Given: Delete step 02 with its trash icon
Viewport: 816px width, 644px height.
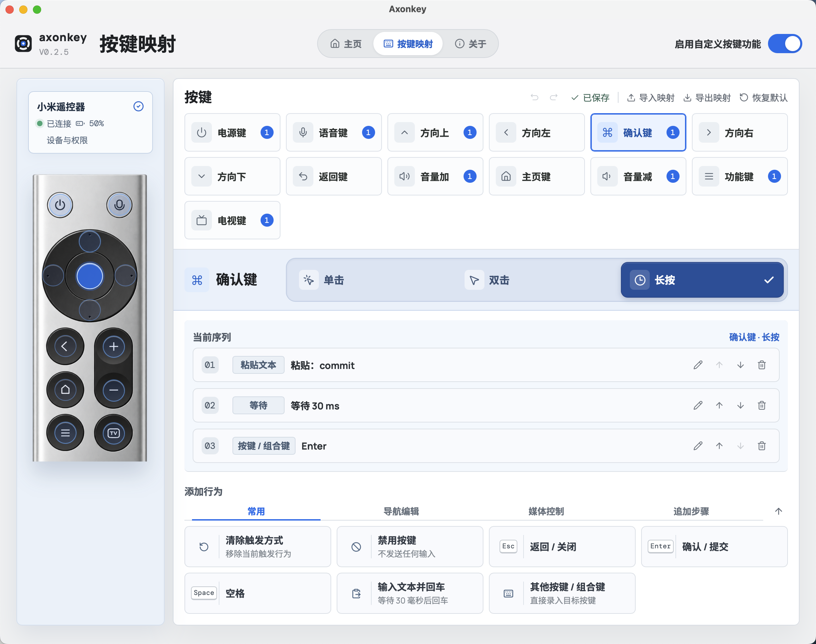Looking at the screenshot, I should pyautogui.click(x=762, y=405).
